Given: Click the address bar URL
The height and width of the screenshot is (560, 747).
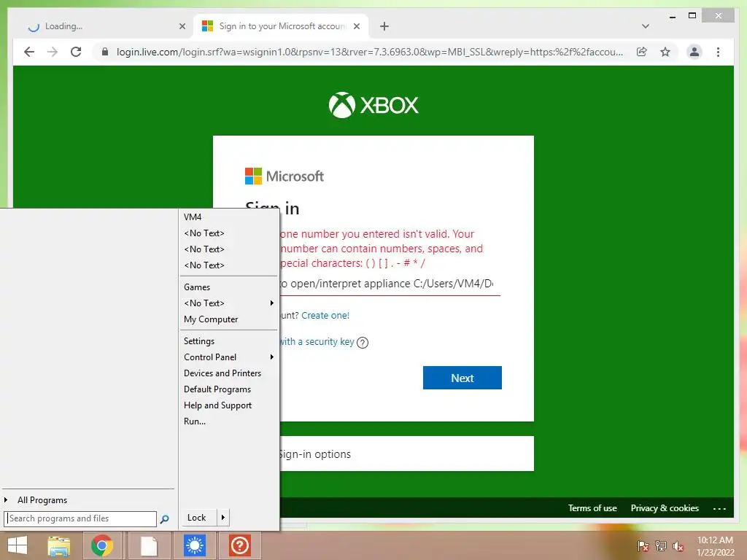Looking at the screenshot, I should coord(370,52).
